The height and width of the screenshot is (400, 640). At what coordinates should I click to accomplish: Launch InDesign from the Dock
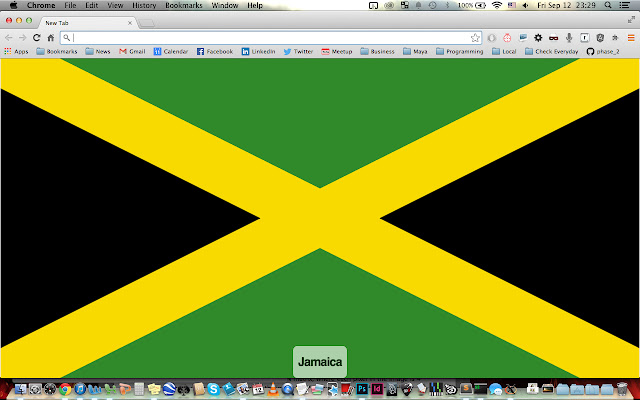tap(377, 389)
